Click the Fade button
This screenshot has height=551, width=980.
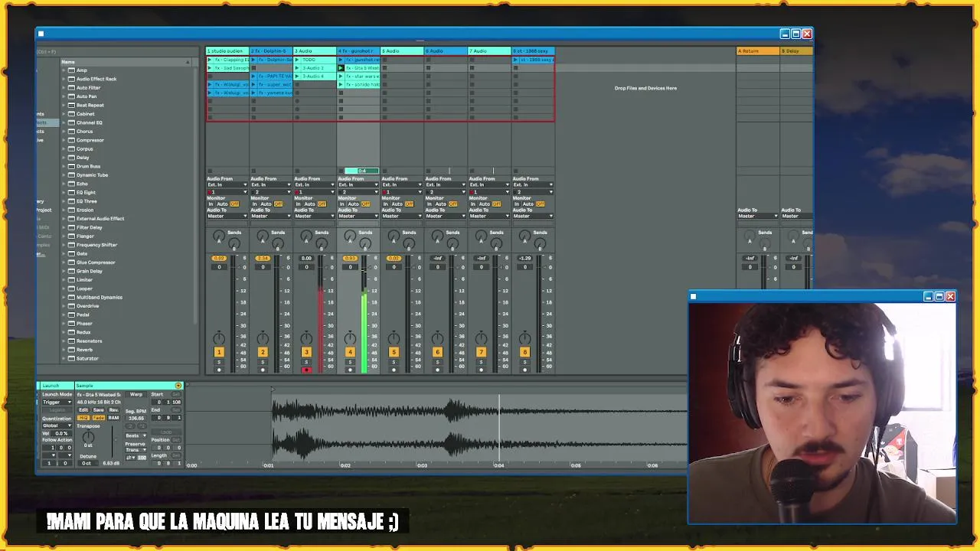click(x=99, y=418)
